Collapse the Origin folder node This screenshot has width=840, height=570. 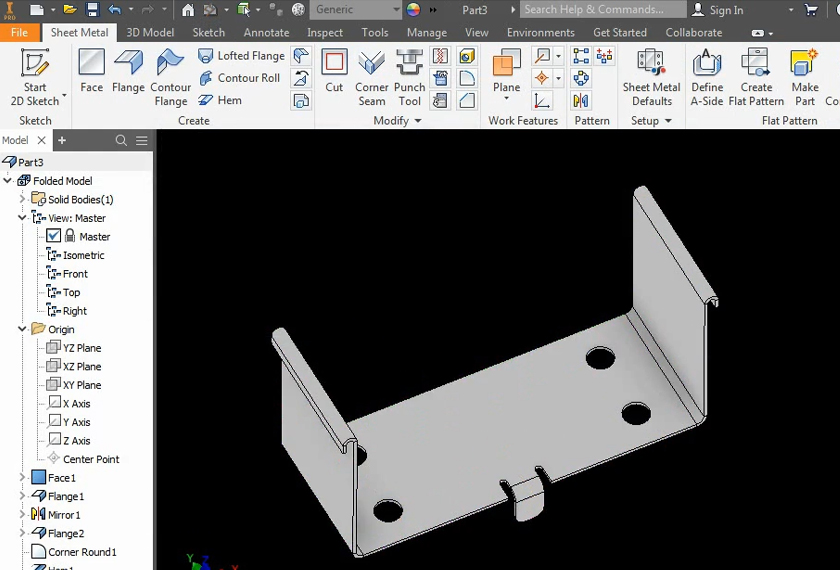click(x=22, y=329)
